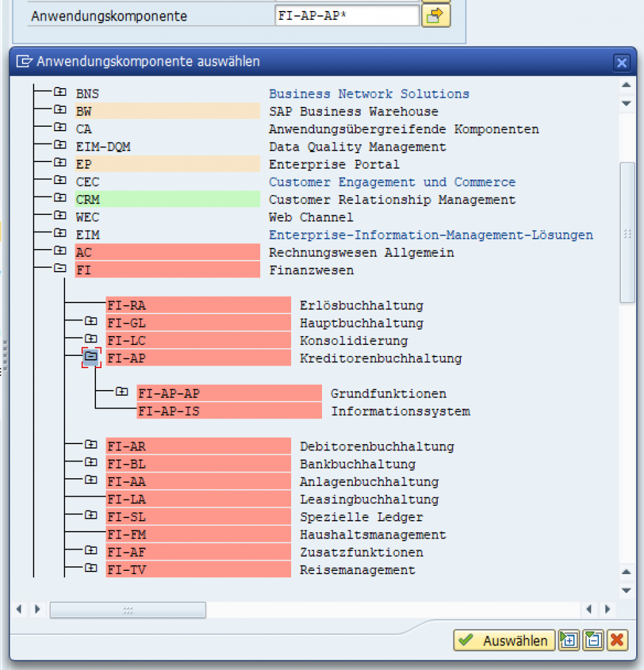Cancel the selection with the red X icon

tap(616, 640)
